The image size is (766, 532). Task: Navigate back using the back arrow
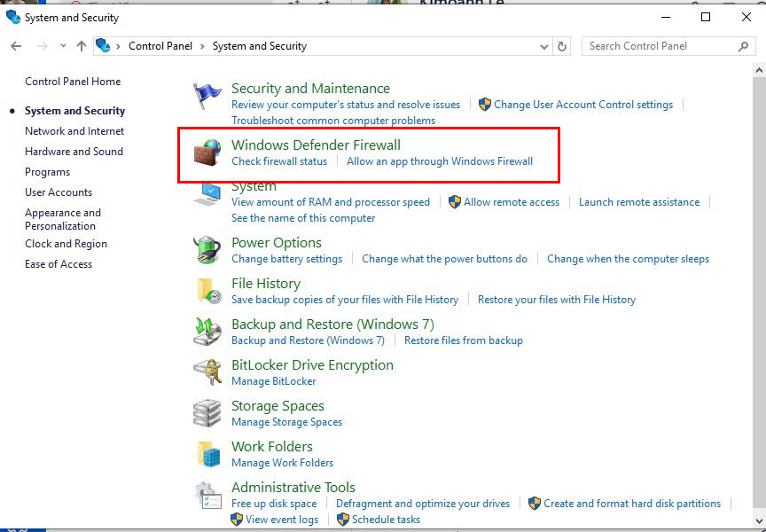tap(16, 45)
